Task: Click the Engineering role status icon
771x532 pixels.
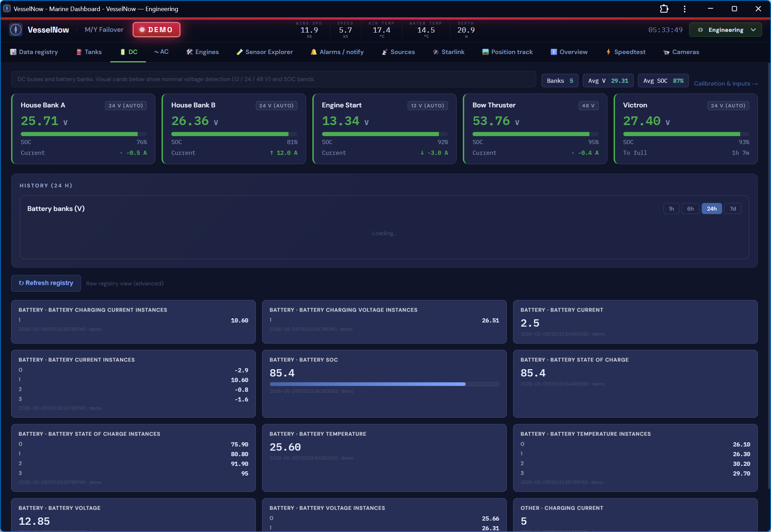Action: (700, 30)
